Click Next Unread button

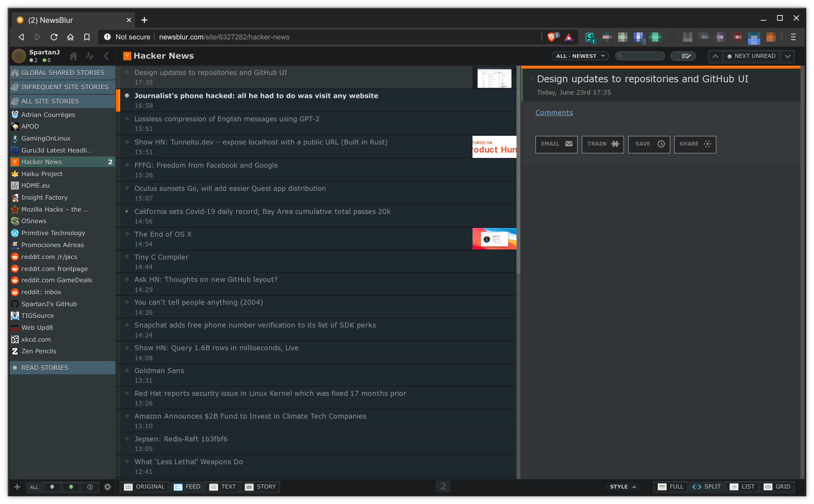751,56
